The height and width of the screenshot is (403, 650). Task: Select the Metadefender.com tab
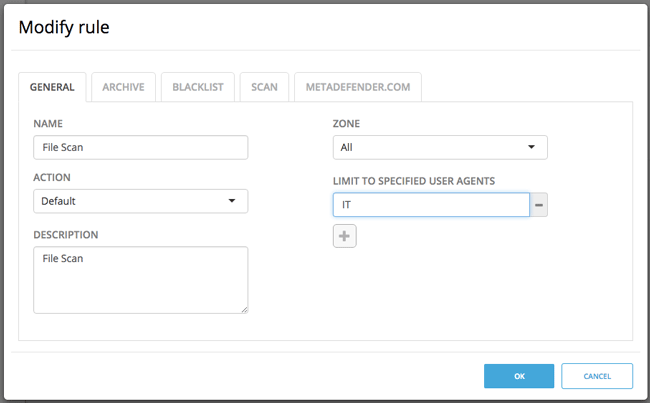click(x=357, y=87)
